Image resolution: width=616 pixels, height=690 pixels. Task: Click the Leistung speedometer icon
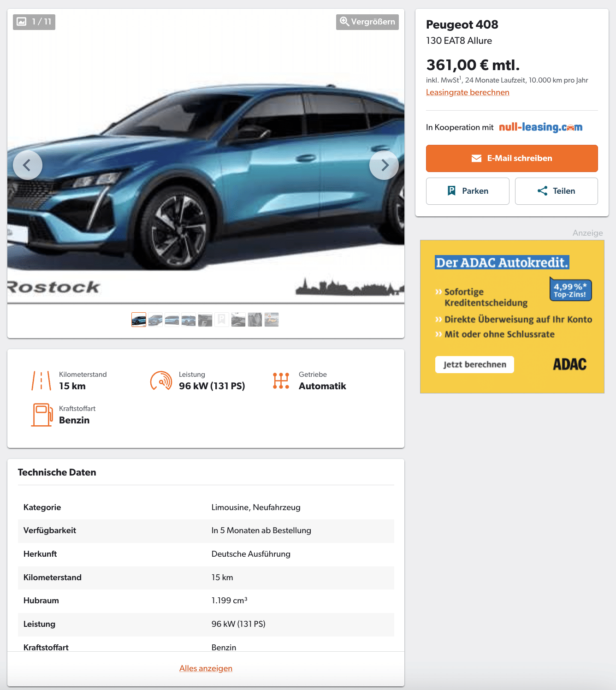[161, 381]
